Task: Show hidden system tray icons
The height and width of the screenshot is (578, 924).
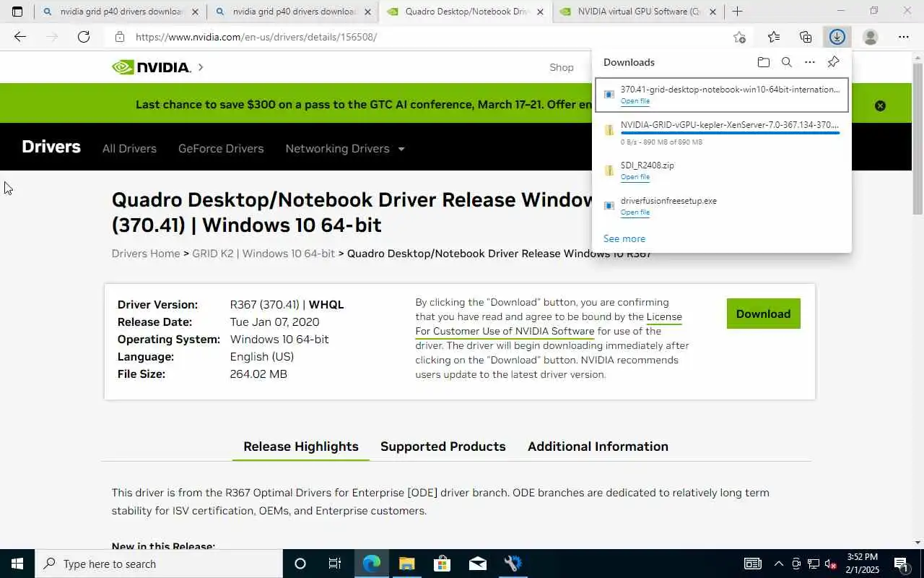Action: [x=778, y=564]
